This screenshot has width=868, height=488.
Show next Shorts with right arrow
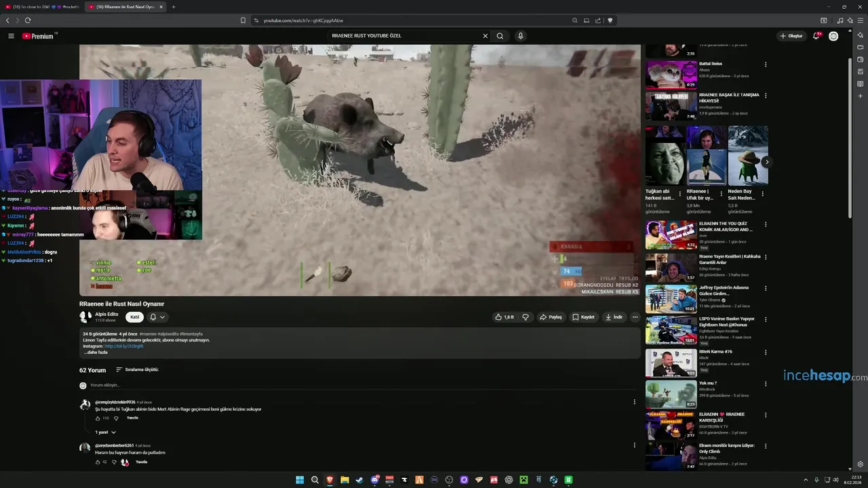pos(766,162)
